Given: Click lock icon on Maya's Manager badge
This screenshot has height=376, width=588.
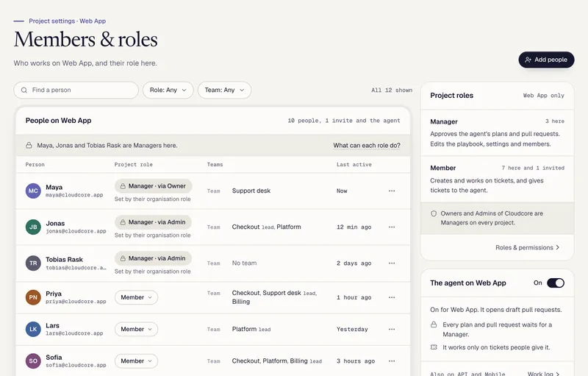Looking at the screenshot, I should coord(123,186).
